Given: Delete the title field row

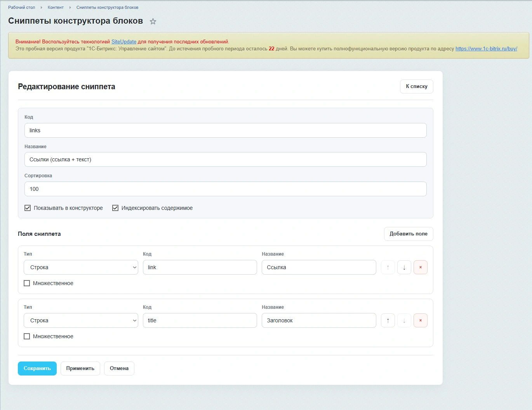Looking at the screenshot, I should pos(421,320).
